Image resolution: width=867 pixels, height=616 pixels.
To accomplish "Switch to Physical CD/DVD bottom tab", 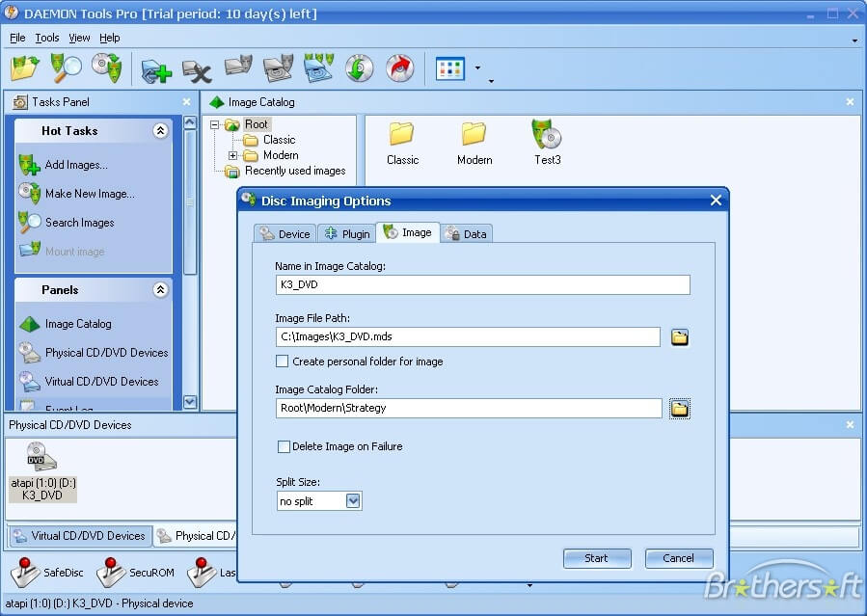I will click(x=196, y=536).
